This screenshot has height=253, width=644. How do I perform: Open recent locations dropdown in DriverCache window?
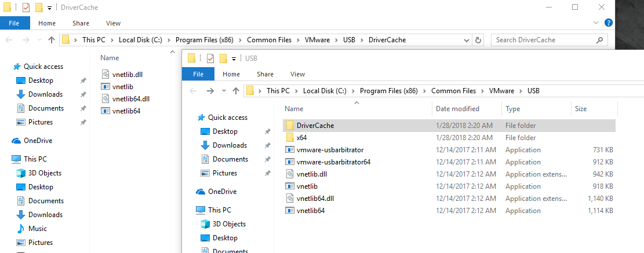tap(39, 40)
